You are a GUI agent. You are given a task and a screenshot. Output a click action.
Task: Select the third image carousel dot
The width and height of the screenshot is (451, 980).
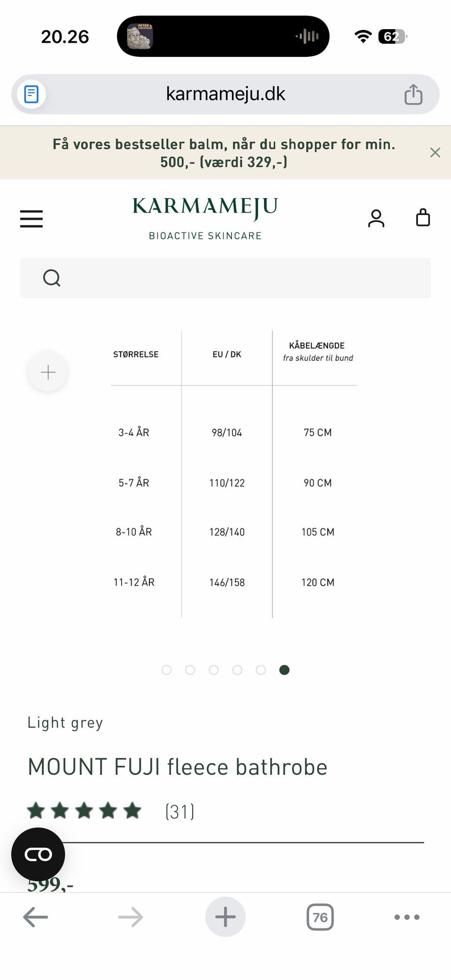(x=214, y=670)
